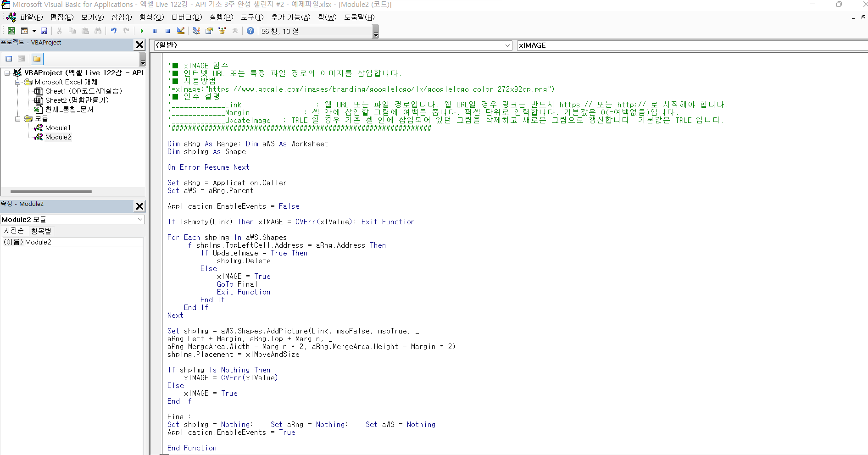Toggle Folders view in Project pane
The height and width of the screenshot is (455, 868).
(37, 59)
